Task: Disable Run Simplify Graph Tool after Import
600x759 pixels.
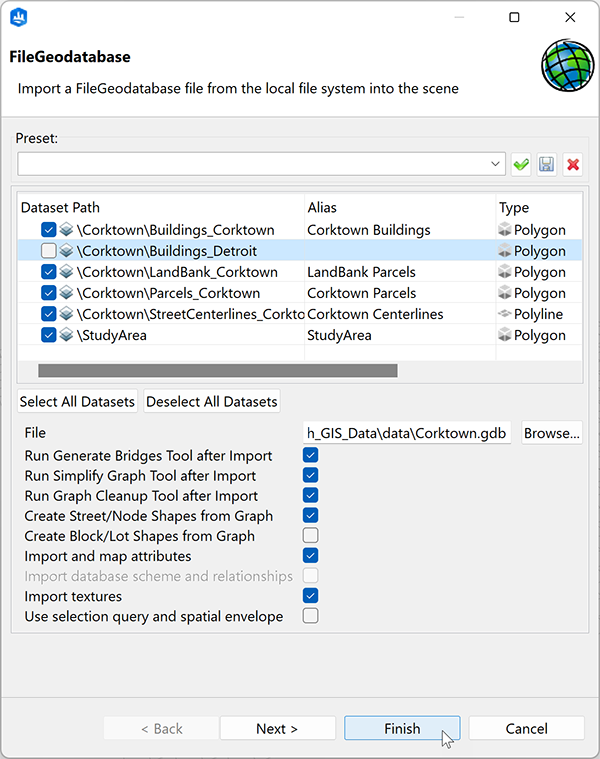Action: [x=311, y=475]
